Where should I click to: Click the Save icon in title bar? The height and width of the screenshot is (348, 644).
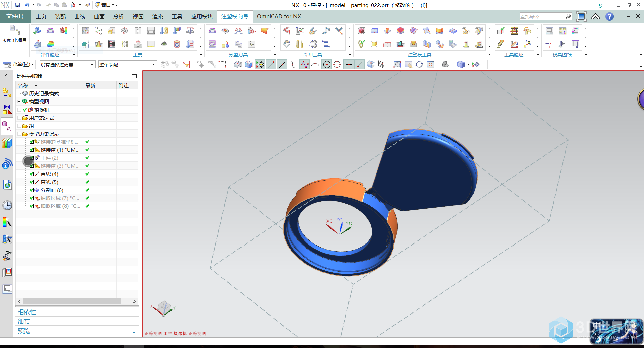[x=17, y=5]
